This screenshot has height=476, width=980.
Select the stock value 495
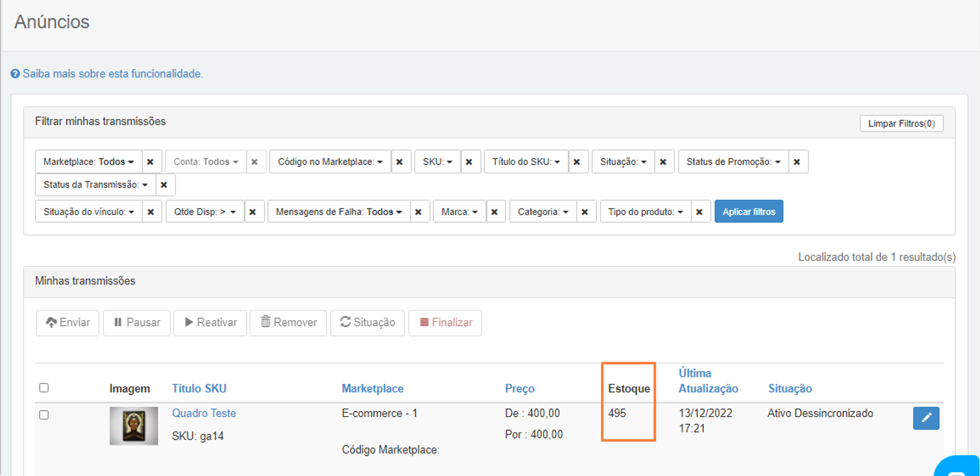pyautogui.click(x=617, y=413)
